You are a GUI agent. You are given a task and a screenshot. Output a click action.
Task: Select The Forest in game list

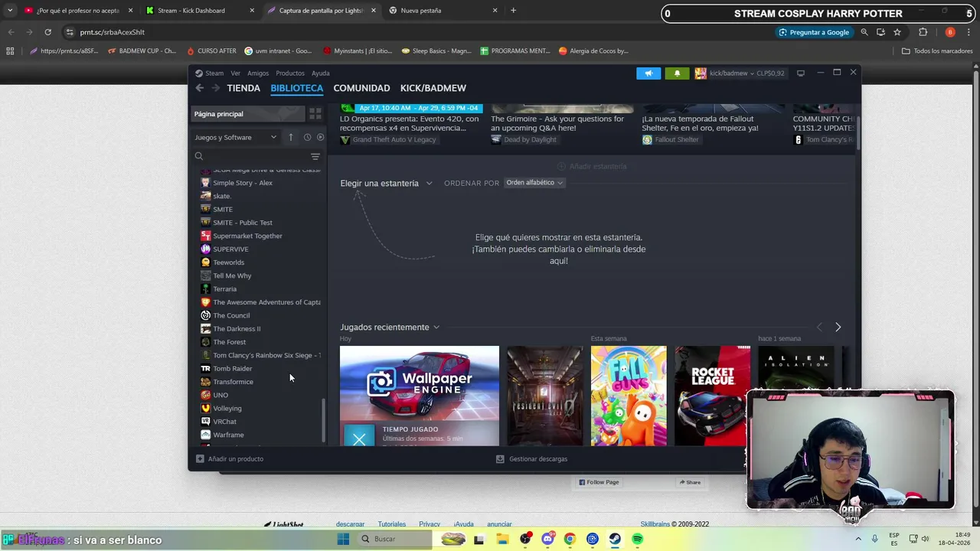[229, 342]
